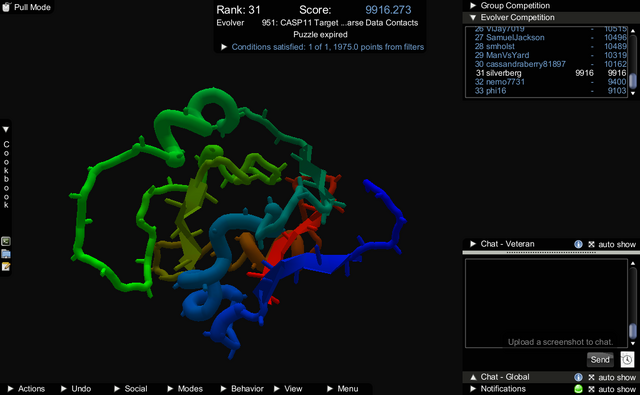Collapse the Cookbook panel arrow

pos(6,129)
